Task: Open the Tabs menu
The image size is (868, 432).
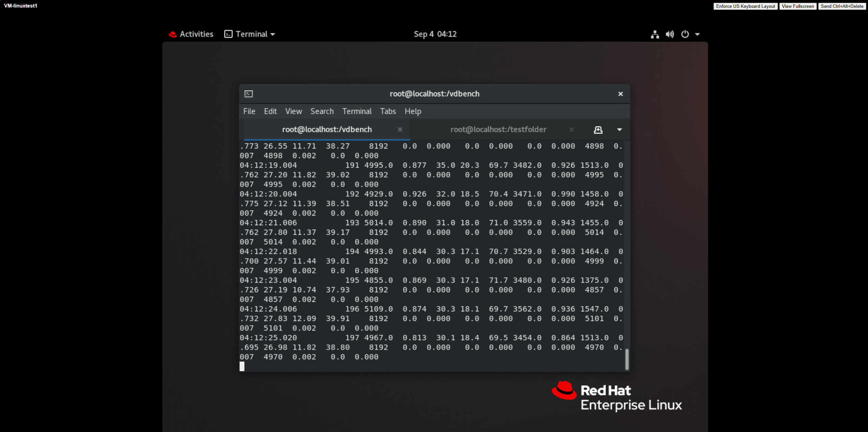Action: coord(388,111)
